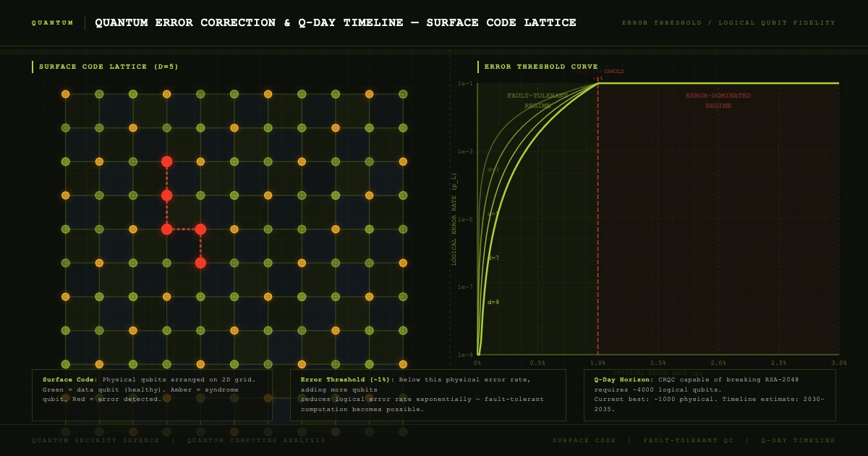
Task: Open the 'Error Threshold (~1%):' info card
Action: tap(428, 395)
